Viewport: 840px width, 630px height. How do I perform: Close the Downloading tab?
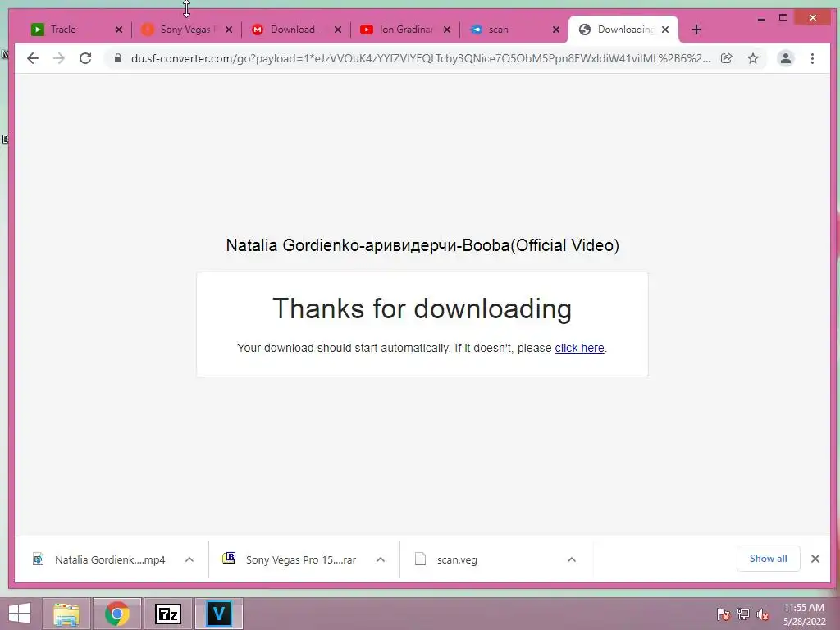pos(665,30)
